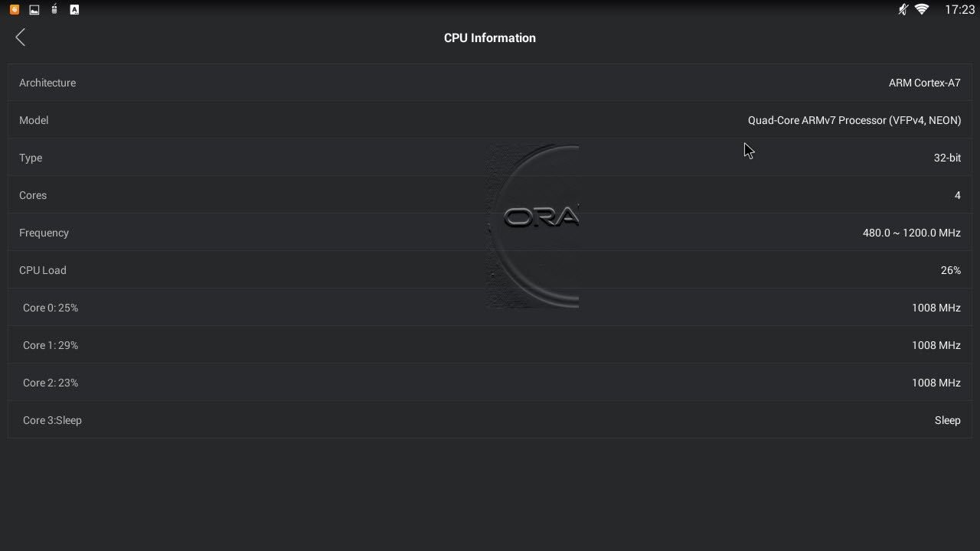
Task: Tap the embossed logo image overlay
Action: click(x=532, y=226)
